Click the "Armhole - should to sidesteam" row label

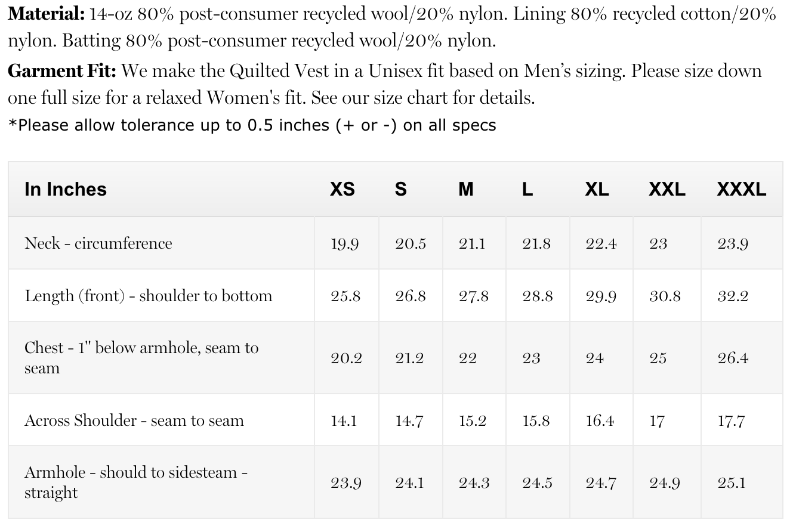[136, 482]
